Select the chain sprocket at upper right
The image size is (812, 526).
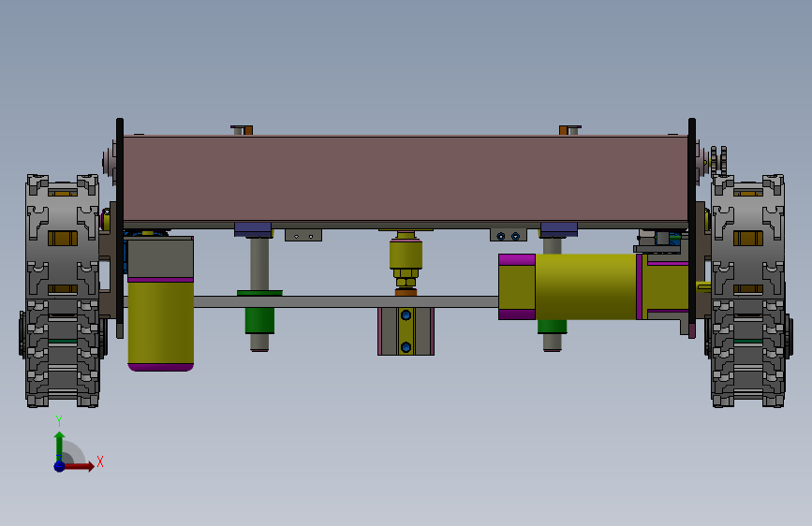pos(718,162)
